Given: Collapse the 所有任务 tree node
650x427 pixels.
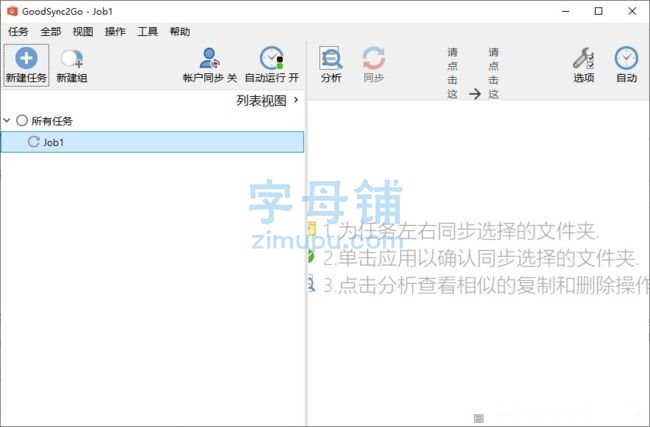Looking at the screenshot, I should [7, 121].
